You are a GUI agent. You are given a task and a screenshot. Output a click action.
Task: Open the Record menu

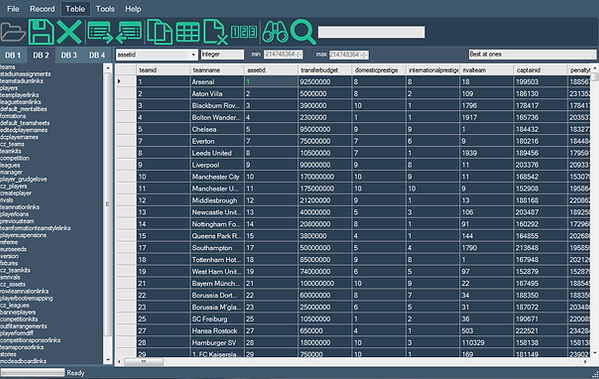tap(42, 9)
